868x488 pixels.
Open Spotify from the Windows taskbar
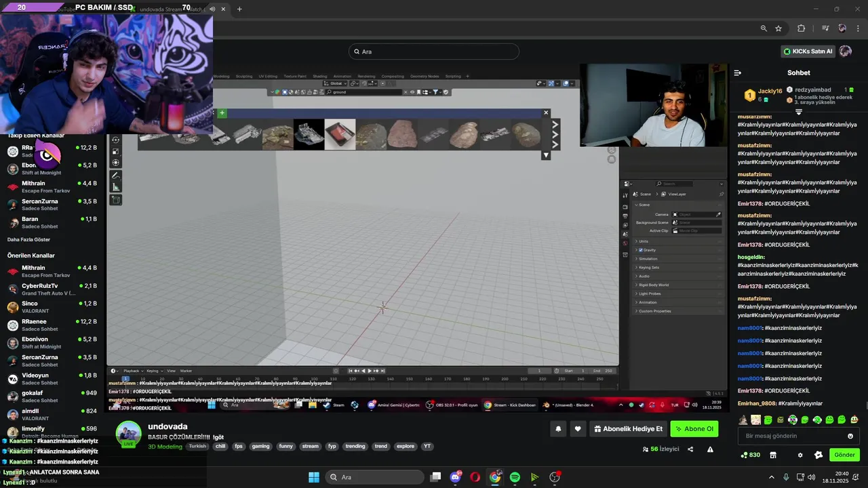[x=515, y=477]
